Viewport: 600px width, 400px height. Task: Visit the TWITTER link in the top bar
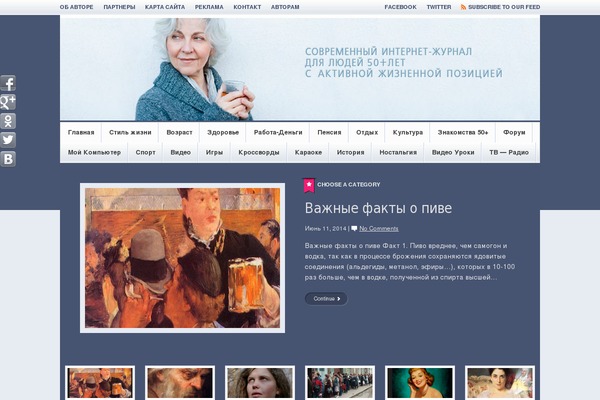click(439, 7)
